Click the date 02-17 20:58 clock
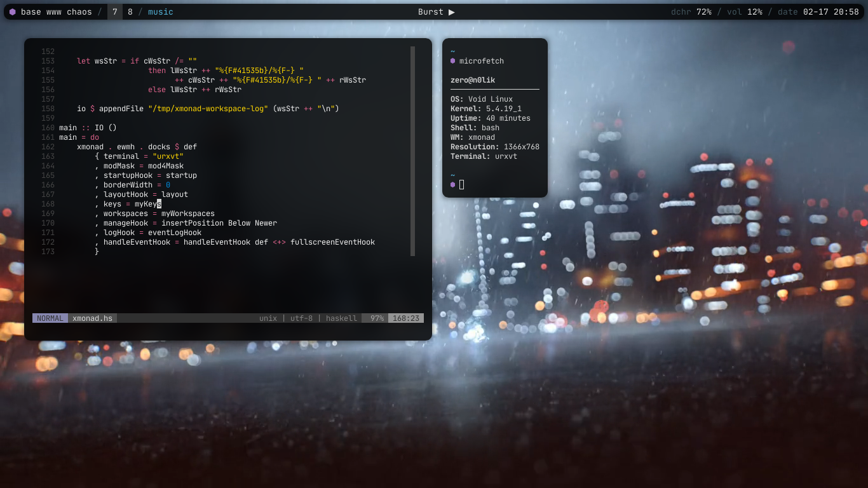The height and width of the screenshot is (488, 868). pos(818,12)
